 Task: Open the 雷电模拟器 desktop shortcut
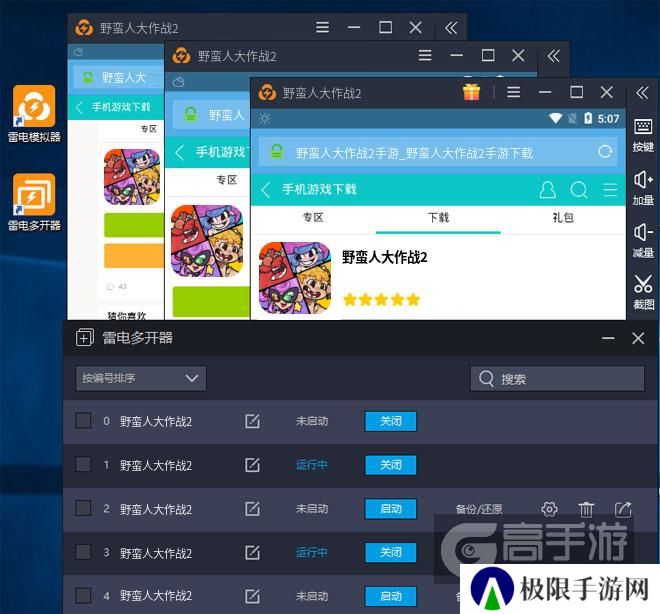coord(34,114)
